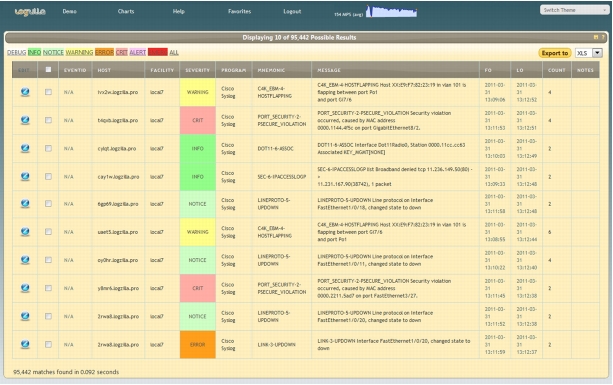
Task: Click '95,442 matches found' status text
Action: (x=66, y=372)
